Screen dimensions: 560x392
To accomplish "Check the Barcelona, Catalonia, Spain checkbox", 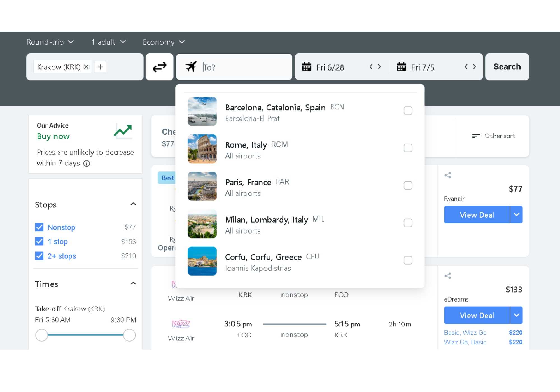I will point(408,111).
